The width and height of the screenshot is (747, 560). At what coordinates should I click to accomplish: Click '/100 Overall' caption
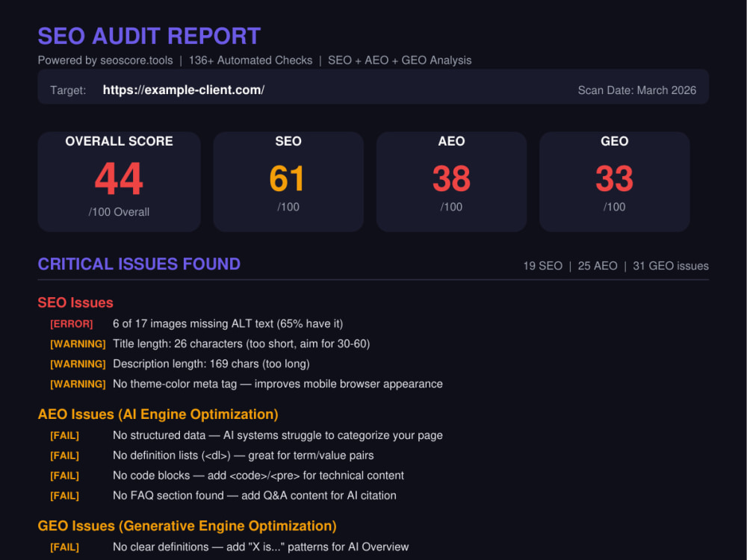tap(119, 212)
